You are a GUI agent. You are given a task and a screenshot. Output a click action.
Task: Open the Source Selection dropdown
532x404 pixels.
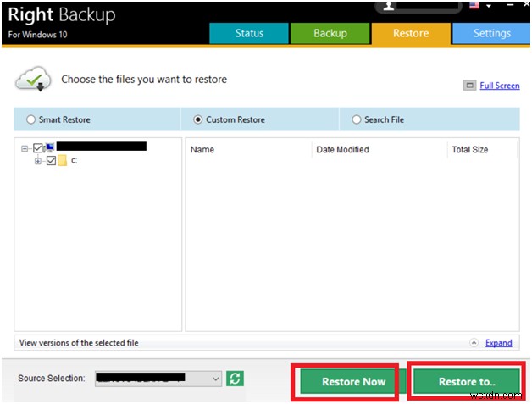point(158,379)
